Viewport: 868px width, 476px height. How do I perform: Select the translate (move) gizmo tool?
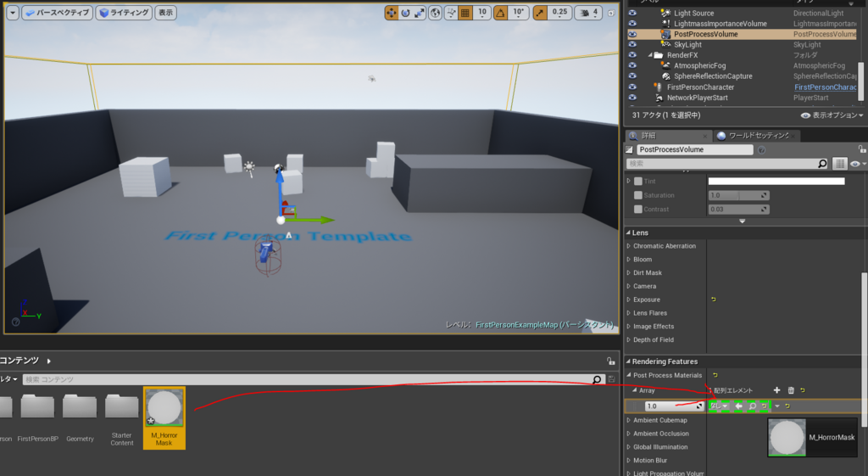click(x=392, y=13)
